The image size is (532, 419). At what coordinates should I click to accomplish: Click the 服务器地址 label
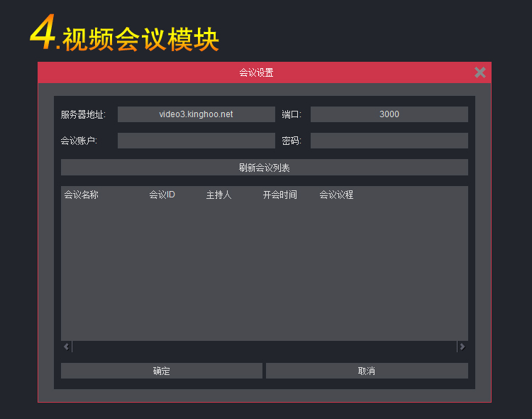coord(83,114)
